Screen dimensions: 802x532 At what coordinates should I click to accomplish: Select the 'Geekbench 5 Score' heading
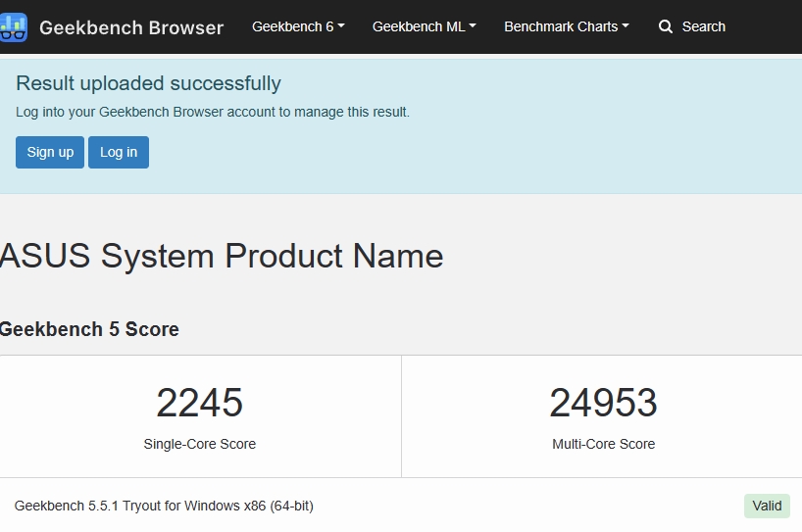89,329
